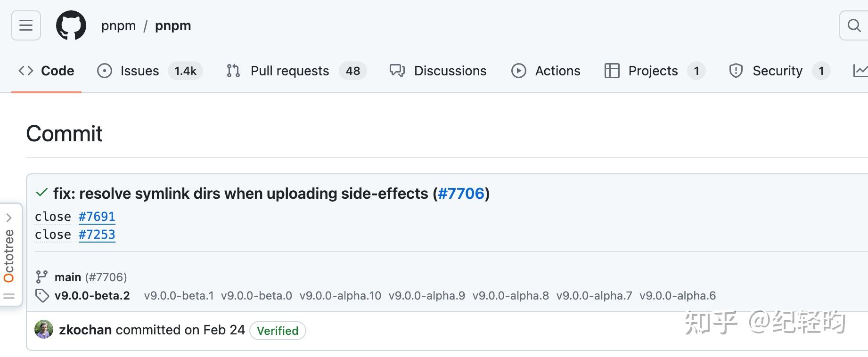
Task: Click the Insights graph icon
Action: point(860,71)
